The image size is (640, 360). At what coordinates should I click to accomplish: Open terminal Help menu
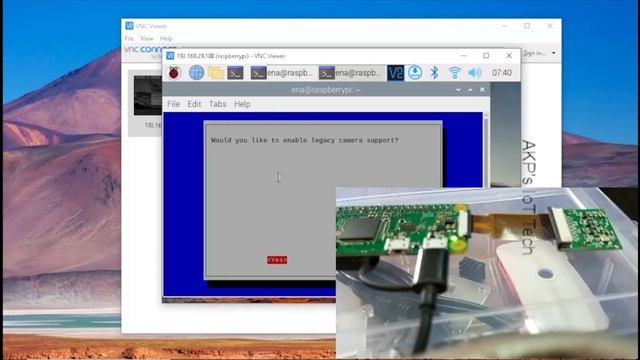(242, 104)
